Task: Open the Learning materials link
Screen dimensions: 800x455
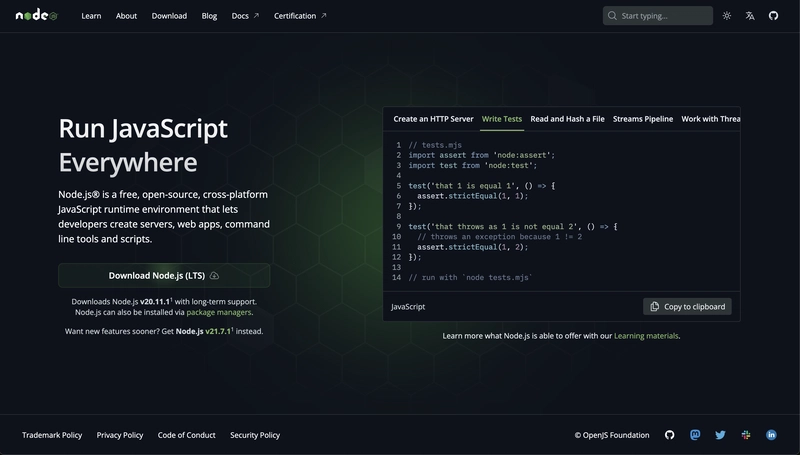Action: click(x=646, y=336)
